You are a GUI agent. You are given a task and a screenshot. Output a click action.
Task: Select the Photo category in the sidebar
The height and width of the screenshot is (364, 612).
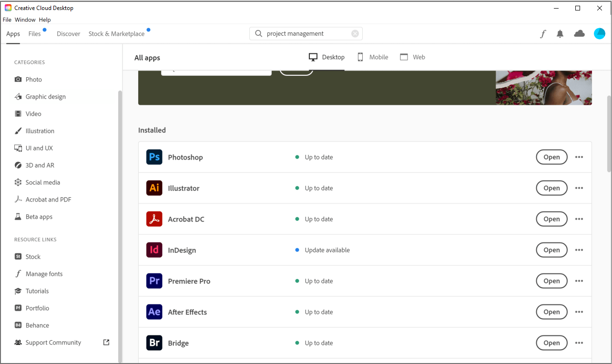[33, 79]
